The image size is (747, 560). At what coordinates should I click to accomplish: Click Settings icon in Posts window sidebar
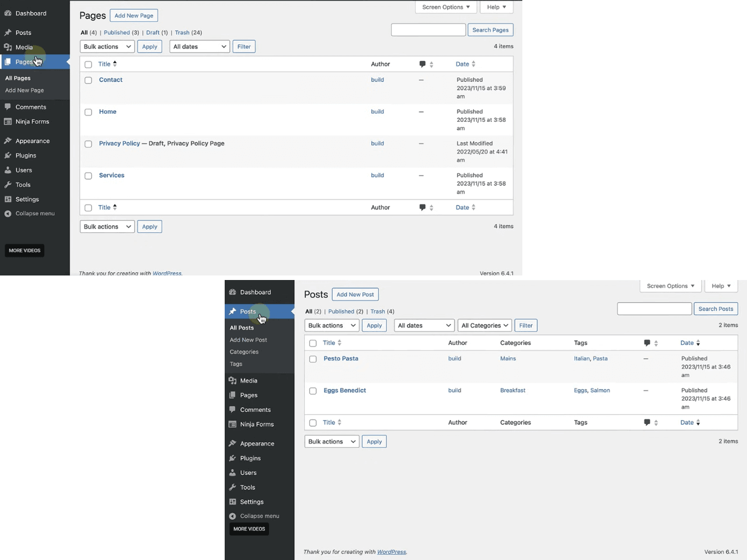click(x=232, y=502)
